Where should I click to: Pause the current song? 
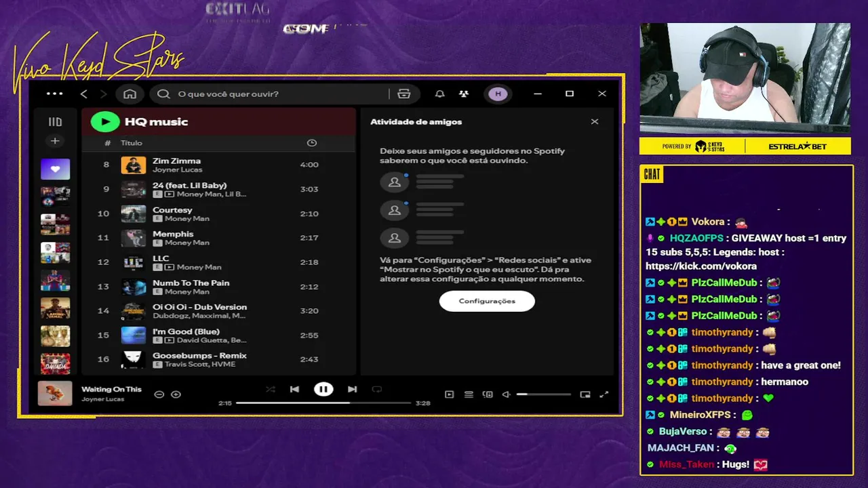point(323,389)
